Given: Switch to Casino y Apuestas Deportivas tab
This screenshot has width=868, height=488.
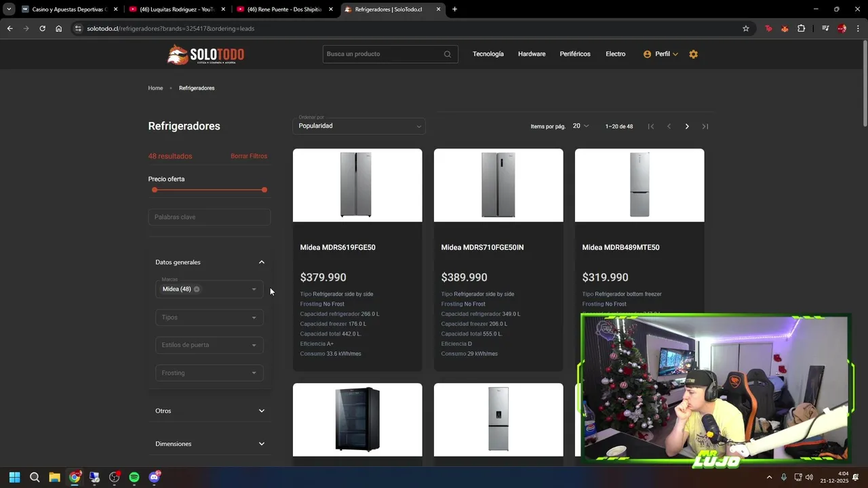Looking at the screenshot, I should coord(69,9).
